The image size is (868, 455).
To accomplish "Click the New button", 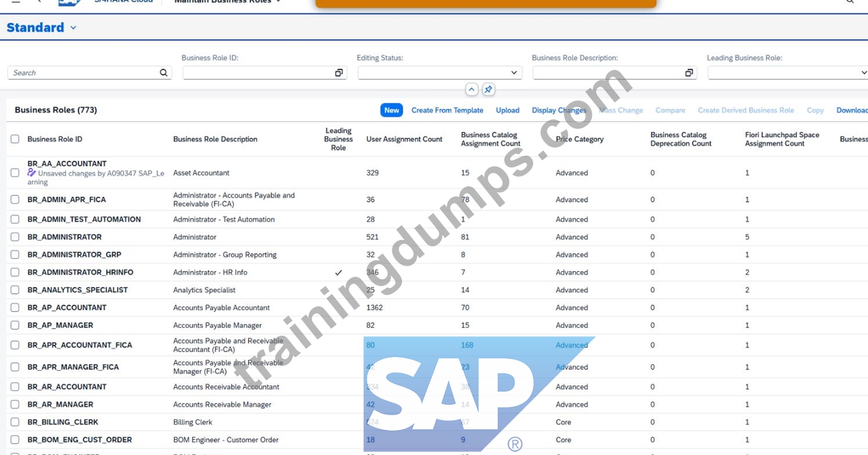I will tap(392, 110).
